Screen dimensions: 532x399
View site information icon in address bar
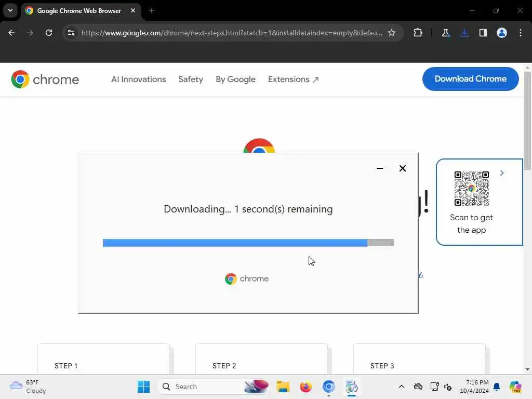click(x=71, y=33)
